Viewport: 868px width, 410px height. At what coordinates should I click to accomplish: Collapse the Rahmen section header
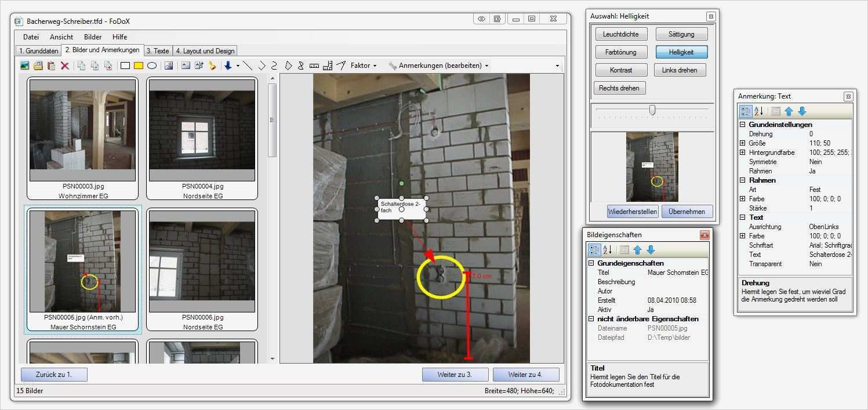[743, 180]
